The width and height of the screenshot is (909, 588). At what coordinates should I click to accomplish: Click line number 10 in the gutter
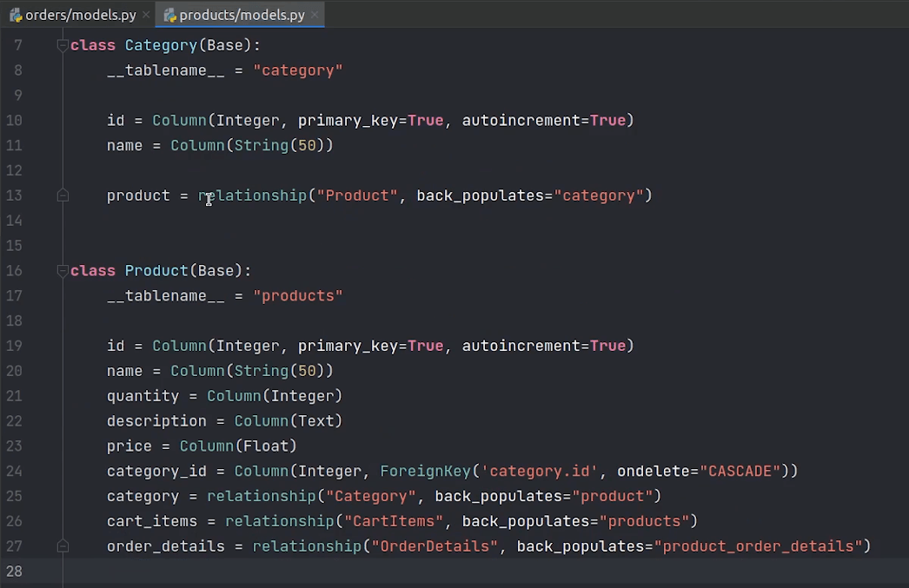click(17, 121)
